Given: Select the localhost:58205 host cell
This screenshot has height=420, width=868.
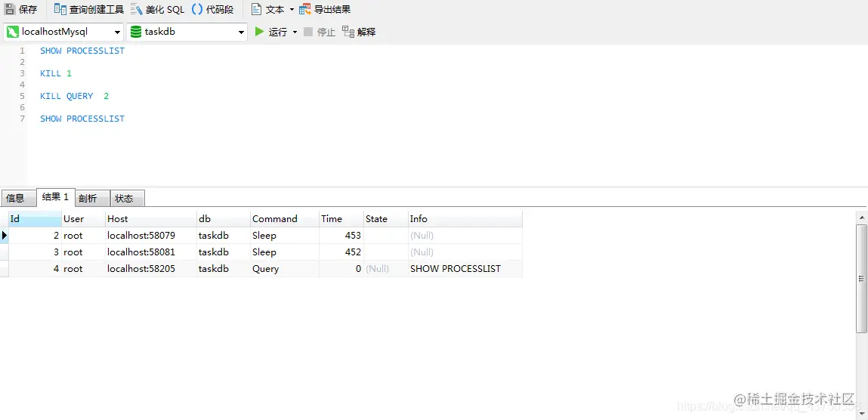Looking at the screenshot, I should pyautogui.click(x=151, y=268).
